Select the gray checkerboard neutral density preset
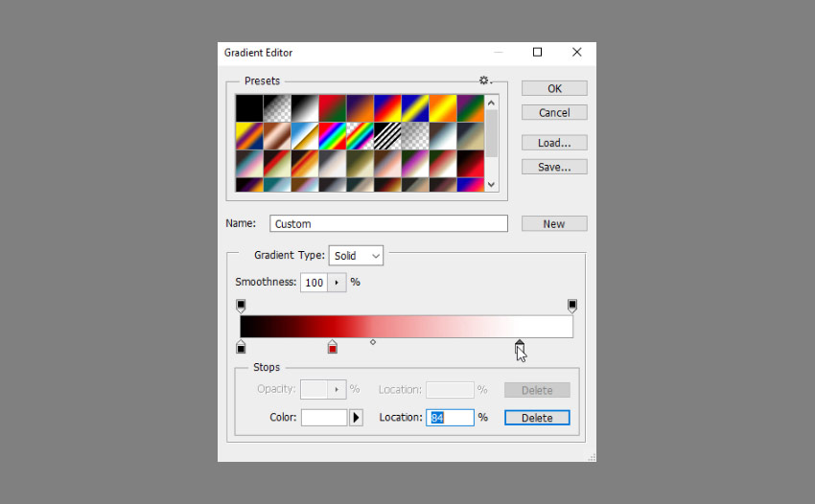 click(415, 136)
